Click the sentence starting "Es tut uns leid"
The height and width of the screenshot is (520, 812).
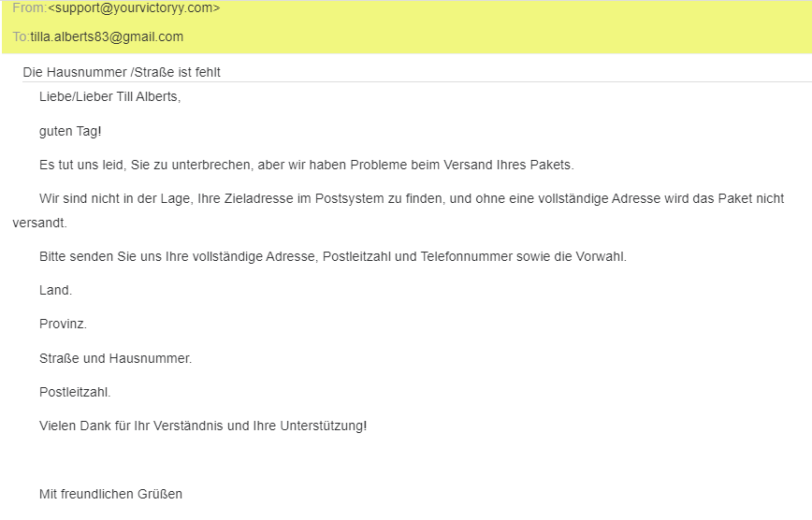tap(306, 166)
